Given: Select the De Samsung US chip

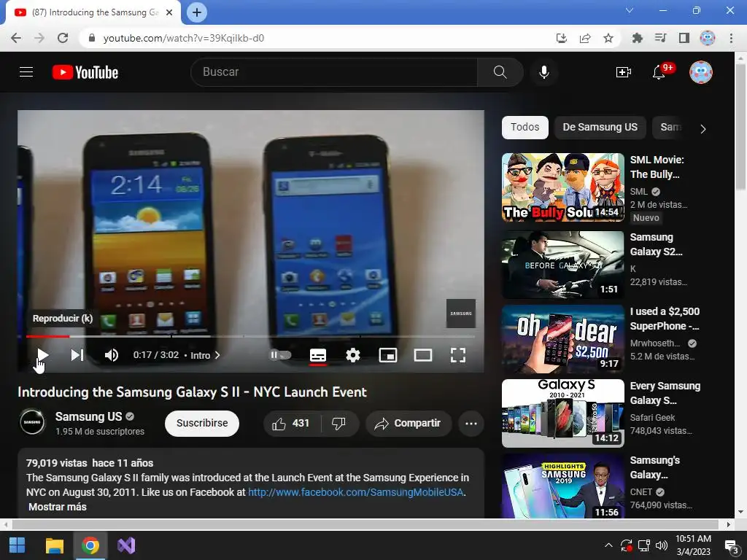Looking at the screenshot, I should point(600,127).
